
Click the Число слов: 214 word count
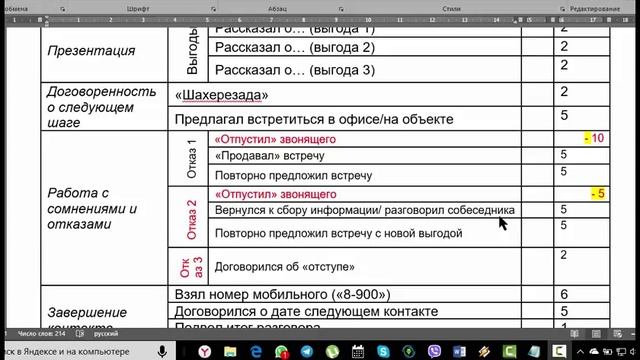coord(41,334)
